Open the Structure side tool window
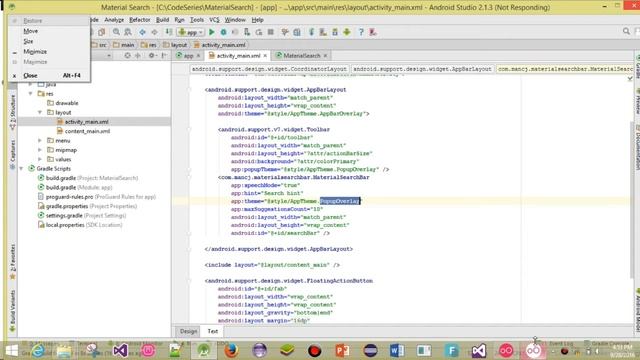Screen dimensions: 640x360 click(x=12, y=113)
